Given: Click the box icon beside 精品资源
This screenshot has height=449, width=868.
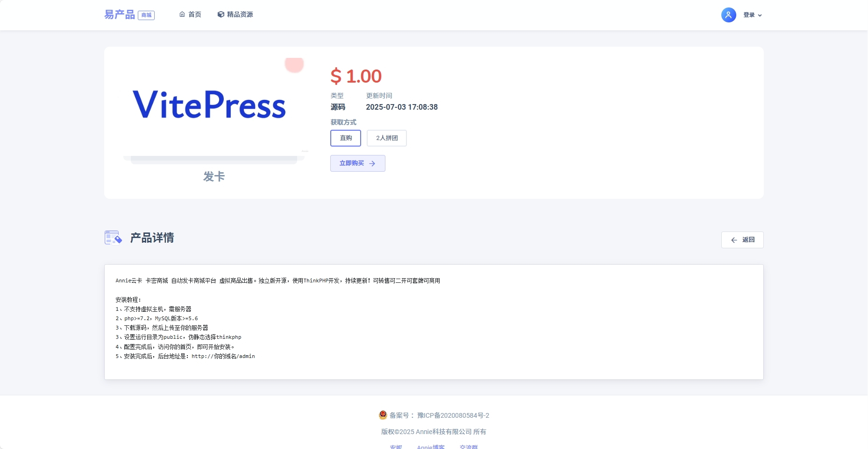Looking at the screenshot, I should (x=220, y=14).
